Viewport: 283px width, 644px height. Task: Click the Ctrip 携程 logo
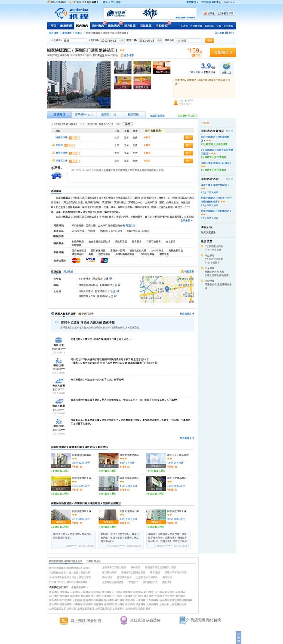71,13
